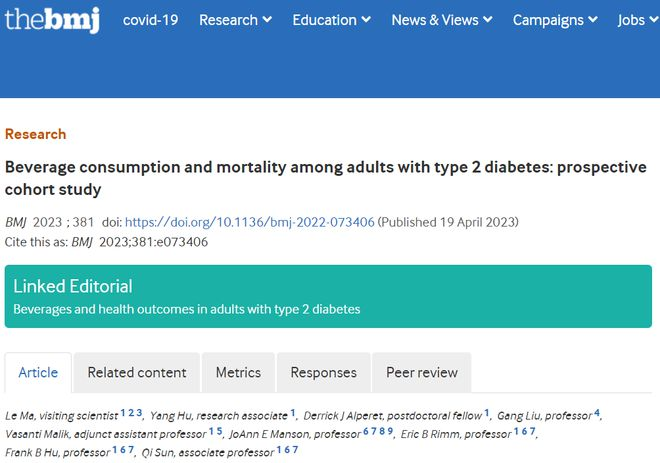Switch to the Related content tab
This screenshot has width=660, height=463.
tap(137, 373)
